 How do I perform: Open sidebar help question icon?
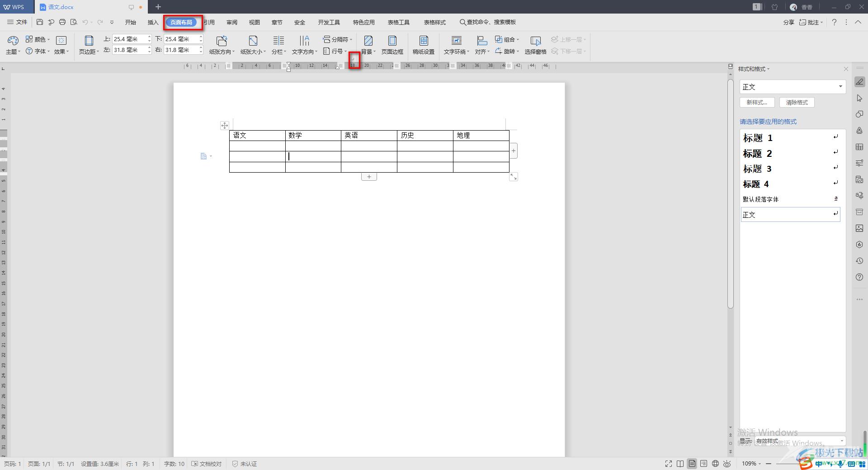(x=859, y=277)
